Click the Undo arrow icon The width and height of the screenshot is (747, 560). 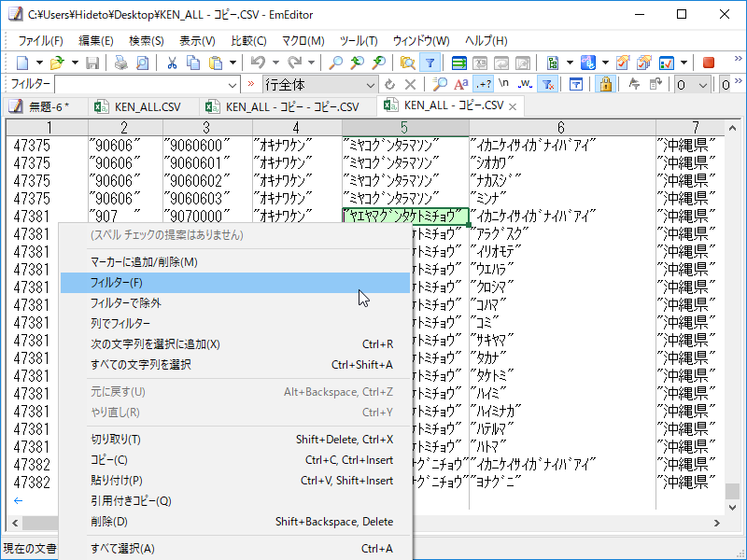[258, 63]
